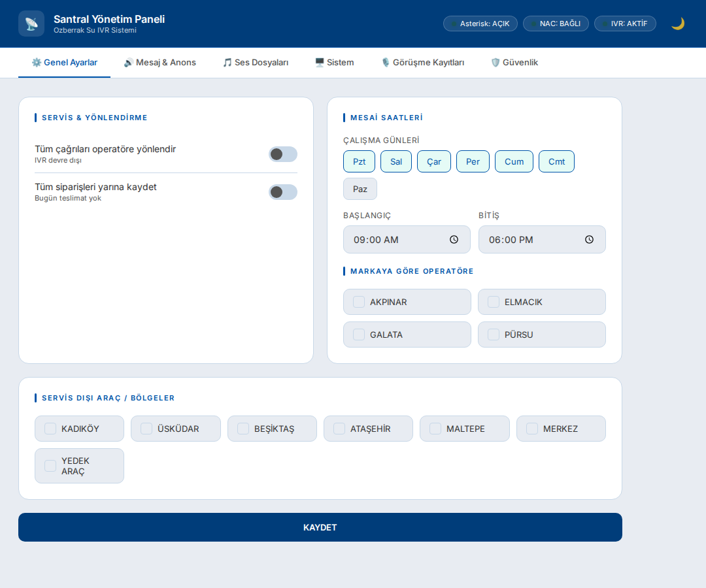The width and height of the screenshot is (706, 588).
Task: Deselect the Per working day
Action: [473, 161]
